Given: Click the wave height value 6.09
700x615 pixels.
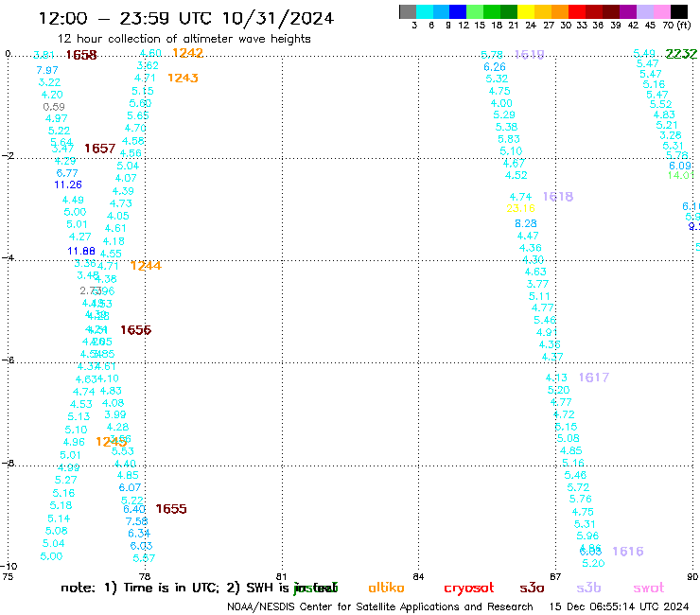Looking at the screenshot, I should [680, 166].
